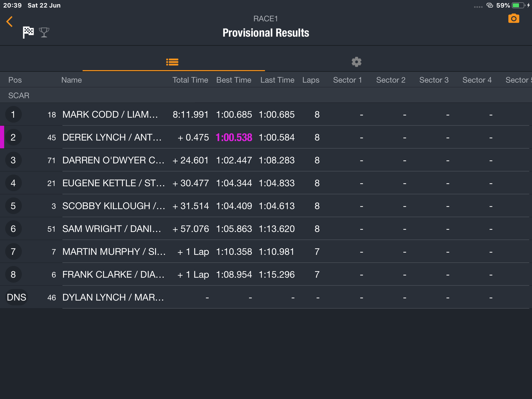
Task: Sort by Total Time column header
Action: [190, 80]
